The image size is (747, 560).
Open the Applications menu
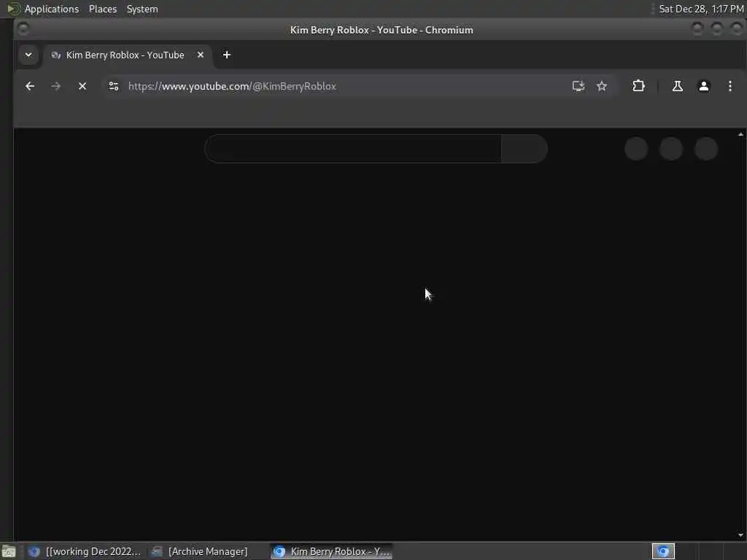pos(52,9)
